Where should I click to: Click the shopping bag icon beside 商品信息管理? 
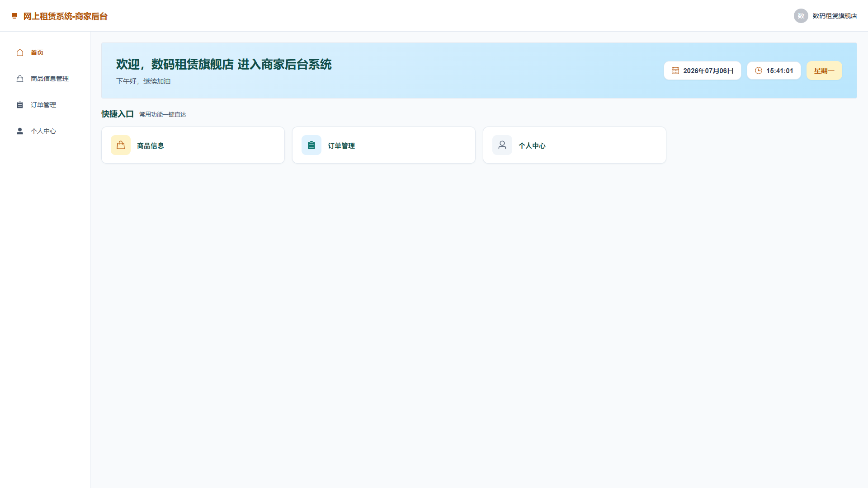(20, 79)
